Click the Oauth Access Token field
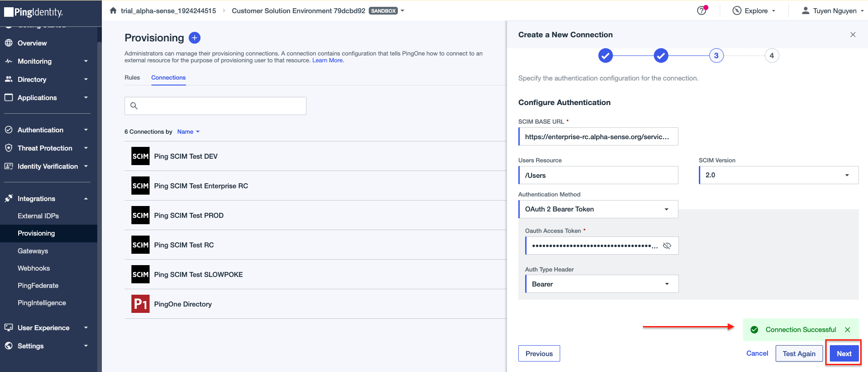Image resolution: width=868 pixels, height=372 pixels. [x=602, y=246]
